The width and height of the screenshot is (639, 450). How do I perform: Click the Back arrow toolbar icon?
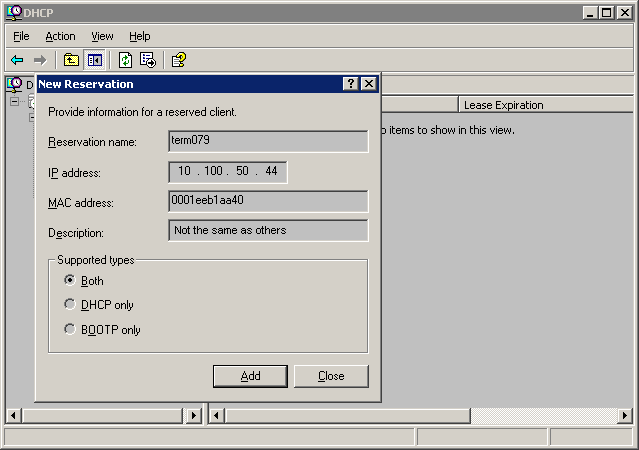point(17,60)
